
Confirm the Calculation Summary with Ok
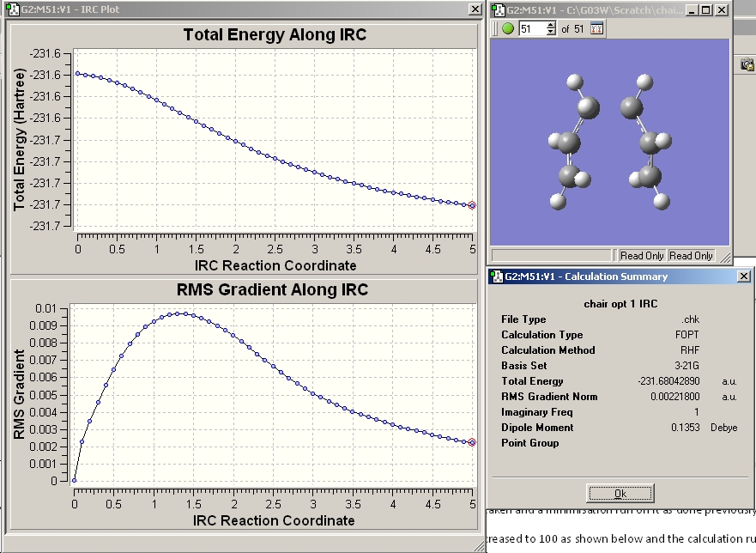[620, 493]
